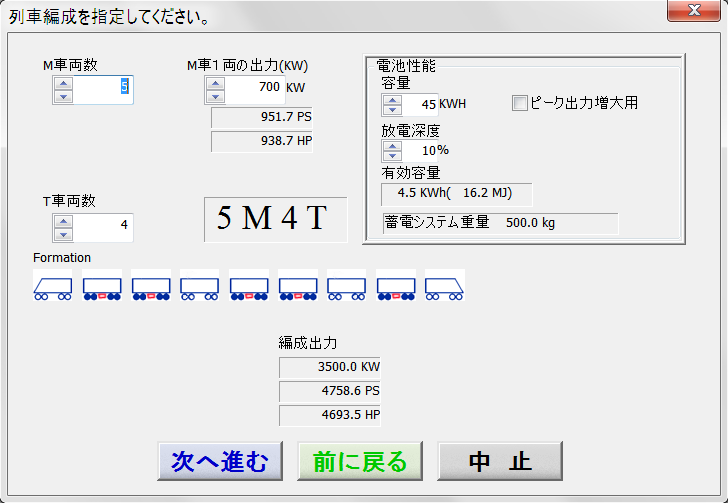
Task: Raise M車1両の出力 using the up arrow
Action: [215, 82]
